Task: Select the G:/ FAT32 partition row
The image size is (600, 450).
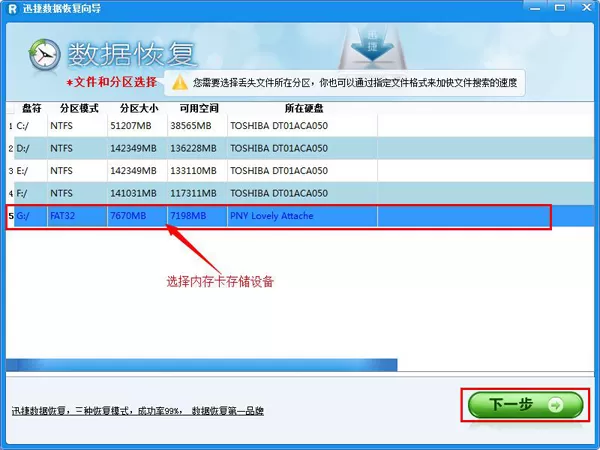Action: [x=300, y=216]
